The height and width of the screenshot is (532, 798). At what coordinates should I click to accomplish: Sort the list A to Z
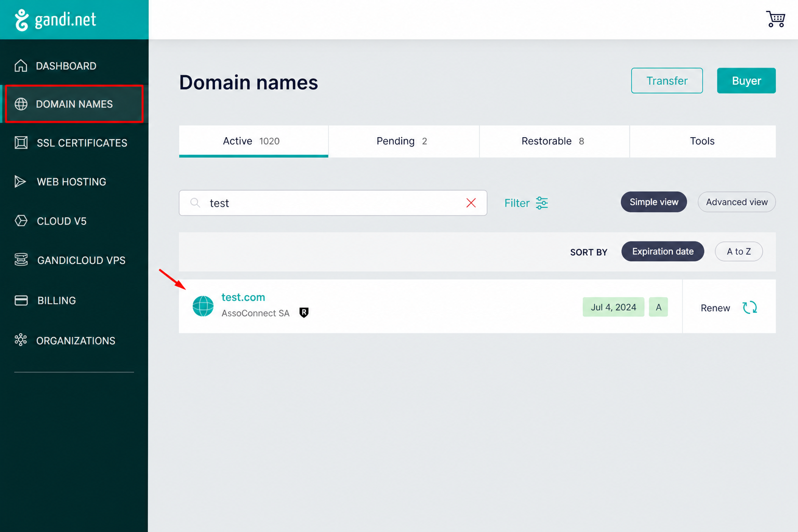739,251
